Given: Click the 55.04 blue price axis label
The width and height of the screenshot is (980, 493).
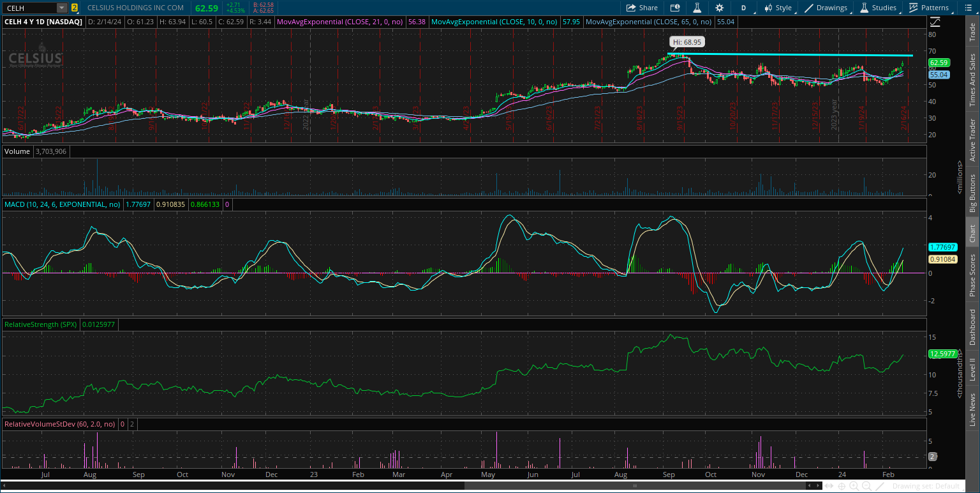Looking at the screenshot, I should [x=939, y=75].
